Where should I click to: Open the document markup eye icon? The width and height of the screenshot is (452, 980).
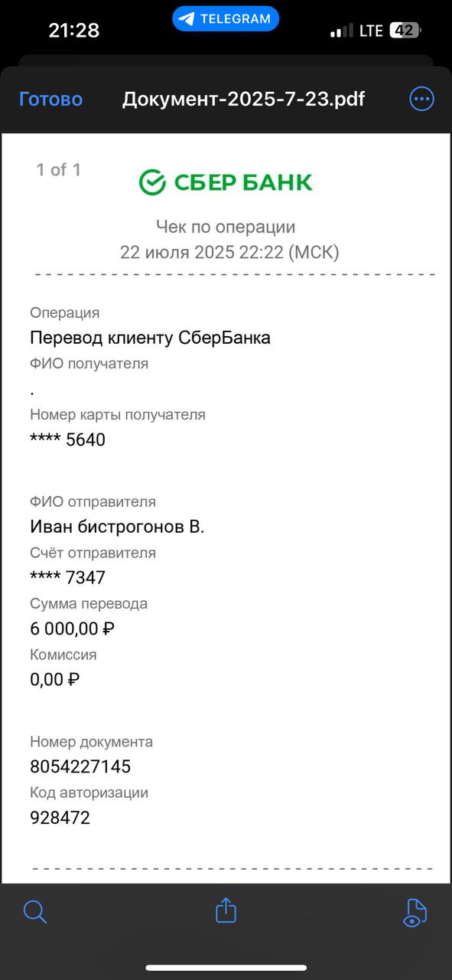[x=415, y=913]
